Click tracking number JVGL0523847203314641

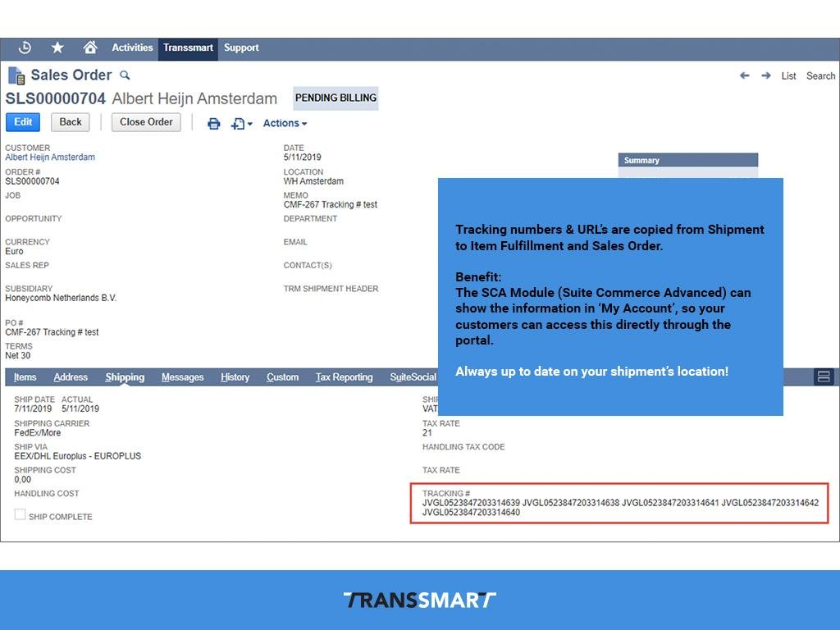[x=670, y=503]
